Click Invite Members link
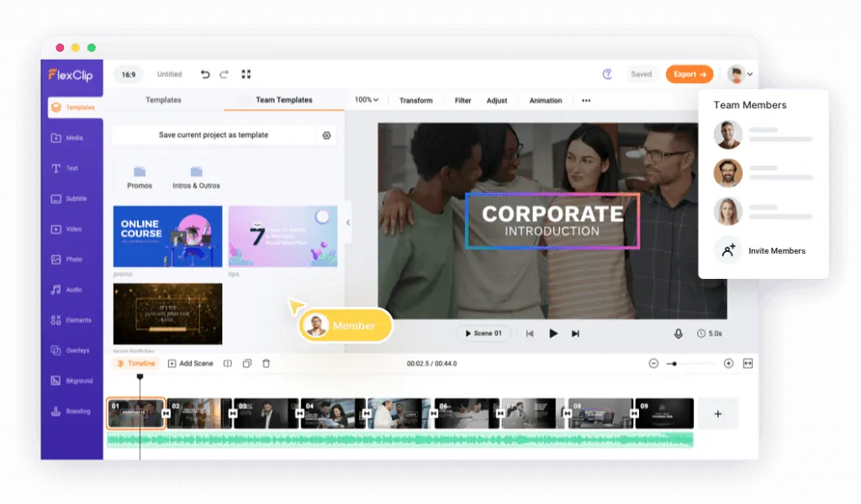This screenshot has width=861, height=504. pos(776,250)
